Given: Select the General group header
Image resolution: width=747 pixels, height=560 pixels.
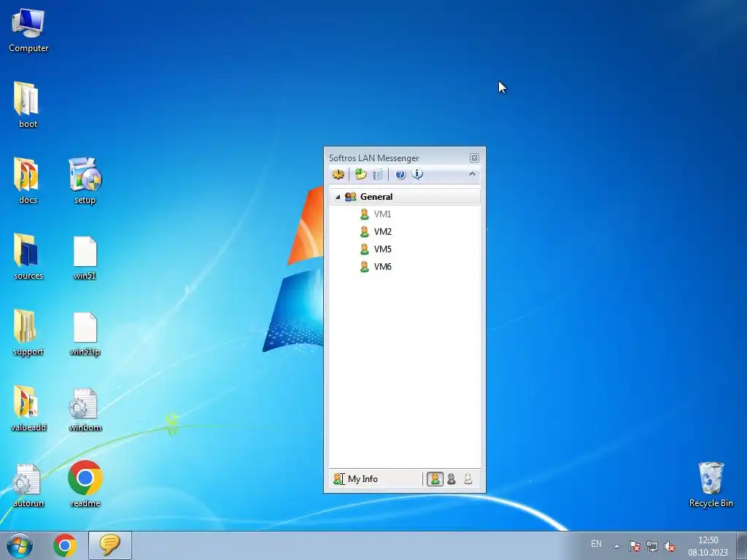Looking at the screenshot, I should pos(404,197).
